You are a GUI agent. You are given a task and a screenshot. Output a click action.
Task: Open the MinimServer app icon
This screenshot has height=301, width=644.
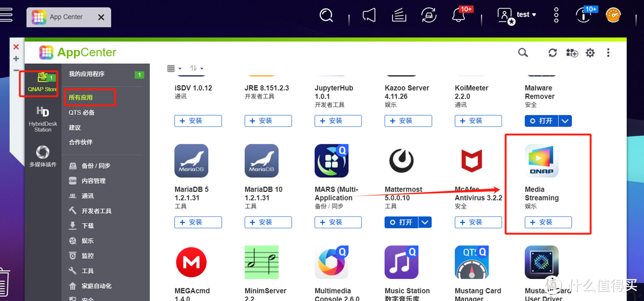[x=262, y=262]
